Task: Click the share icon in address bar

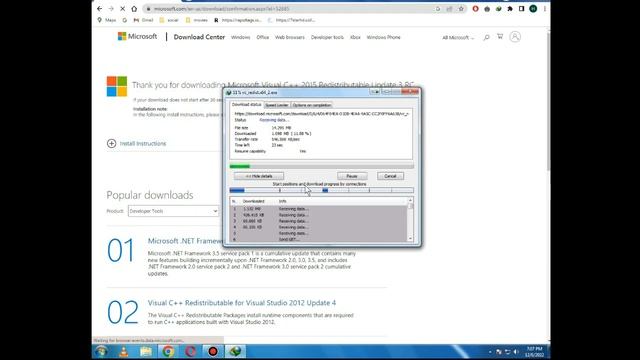Action: 449,9
